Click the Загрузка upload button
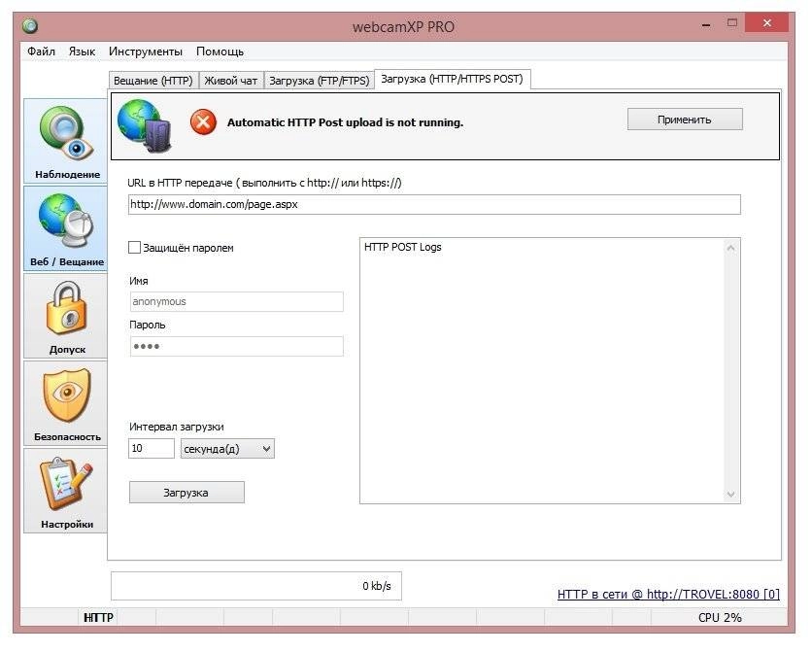The image size is (812, 652). (x=186, y=493)
